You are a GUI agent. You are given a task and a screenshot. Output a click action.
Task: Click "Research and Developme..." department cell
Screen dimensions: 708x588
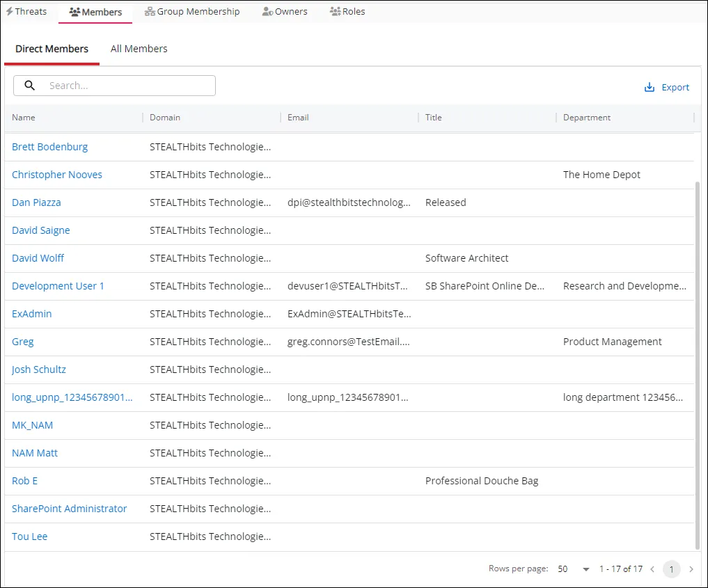point(624,286)
